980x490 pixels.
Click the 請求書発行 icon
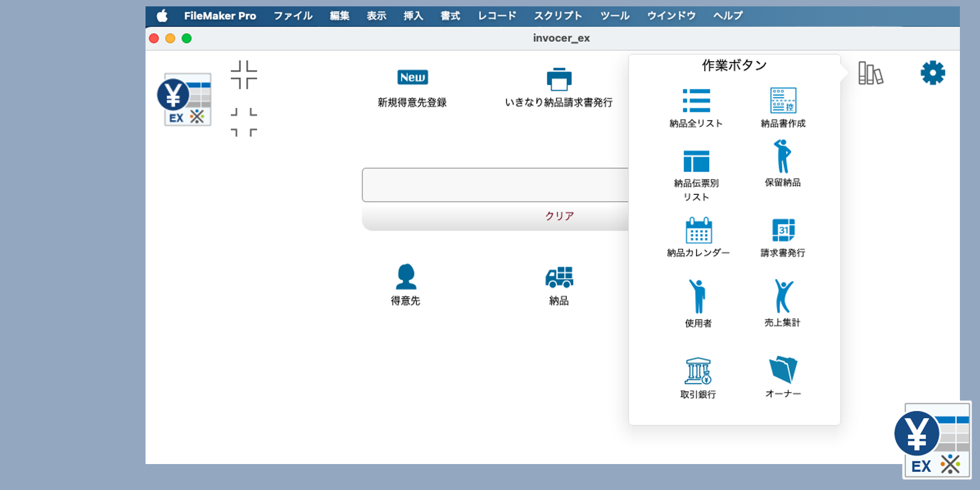pyautogui.click(x=783, y=230)
